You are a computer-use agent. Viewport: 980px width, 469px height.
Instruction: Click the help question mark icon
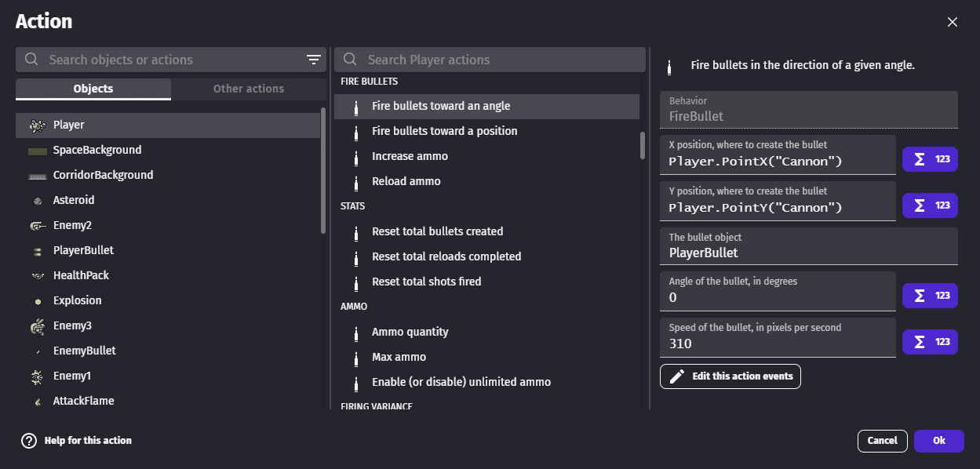pos(29,441)
